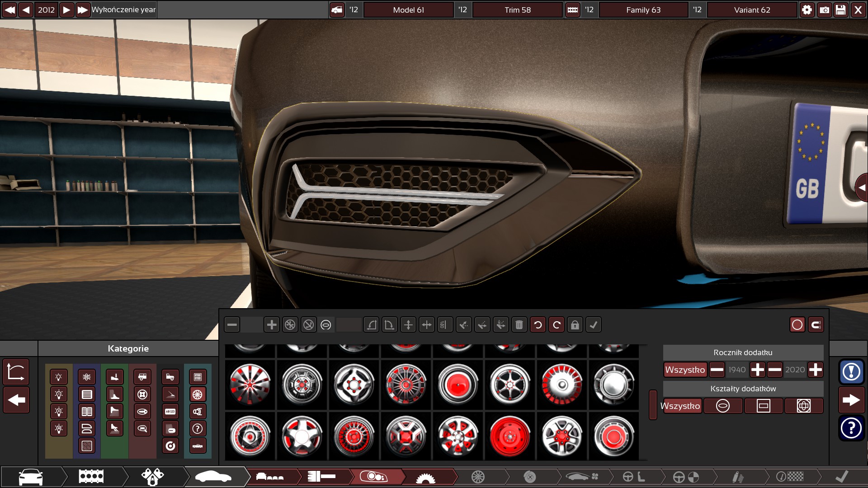Screen dimensions: 868x488
Task: Pick the solid red wheel thumbnail
Action: point(509,436)
